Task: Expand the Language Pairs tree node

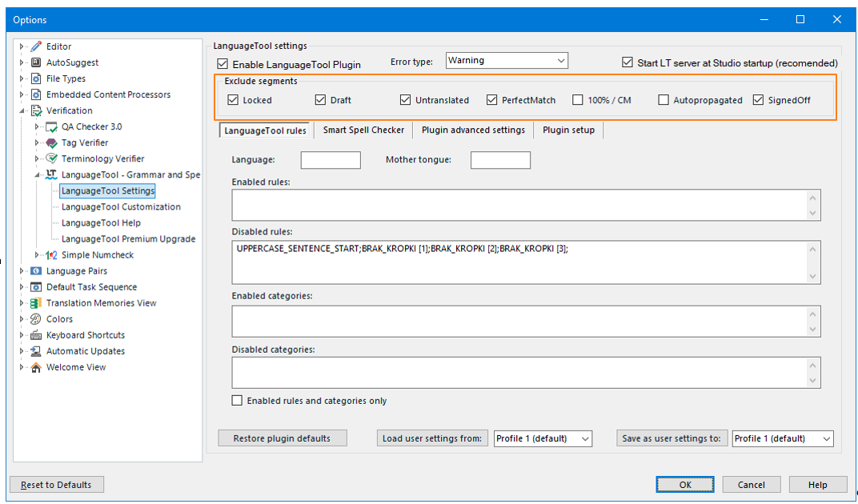Action: [x=22, y=270]
